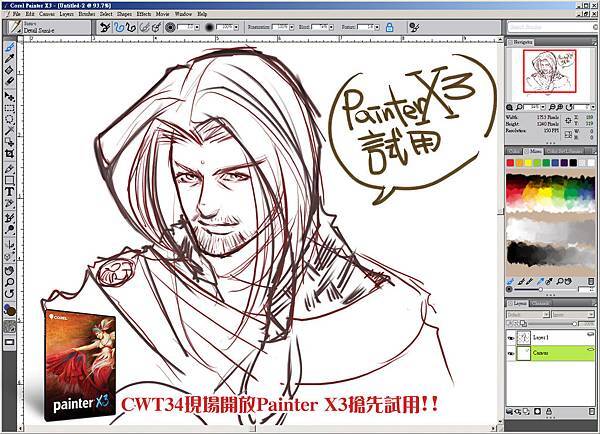The width and height of the screenshot is (600, 434).
Task: Select the Magic Wand tool
Action: pyautogui.click(x=10, y=131)
